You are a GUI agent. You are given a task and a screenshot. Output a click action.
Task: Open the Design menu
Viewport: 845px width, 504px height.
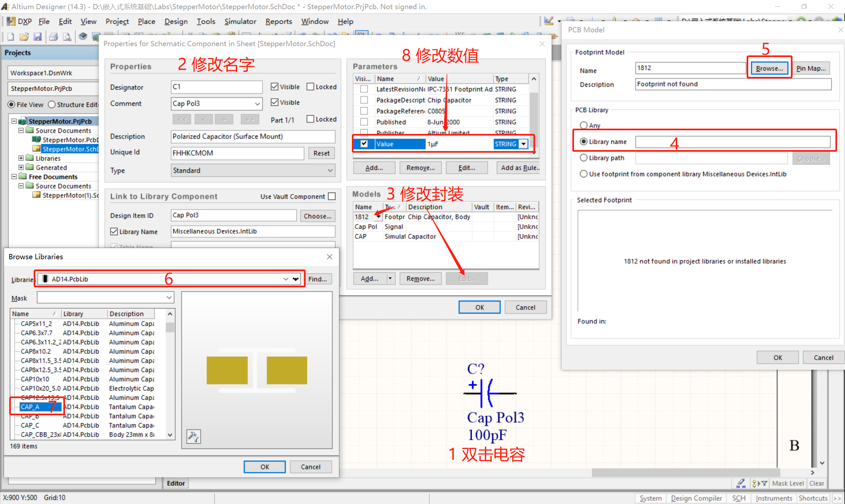pyautogui.click(x=176, y=21)
